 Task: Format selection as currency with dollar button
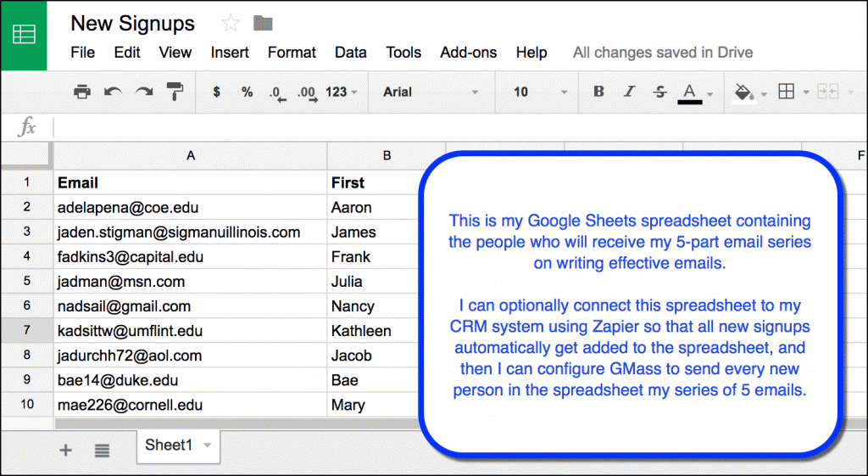[x=216, y=92]
